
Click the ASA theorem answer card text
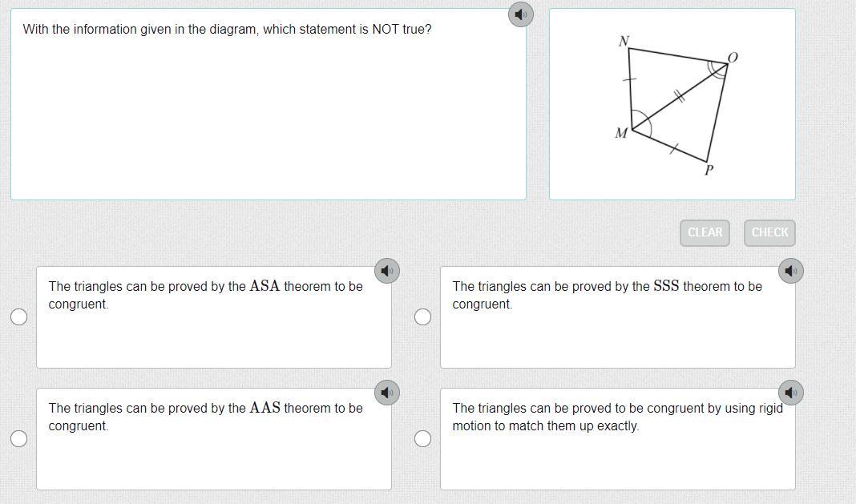point(205,295)
